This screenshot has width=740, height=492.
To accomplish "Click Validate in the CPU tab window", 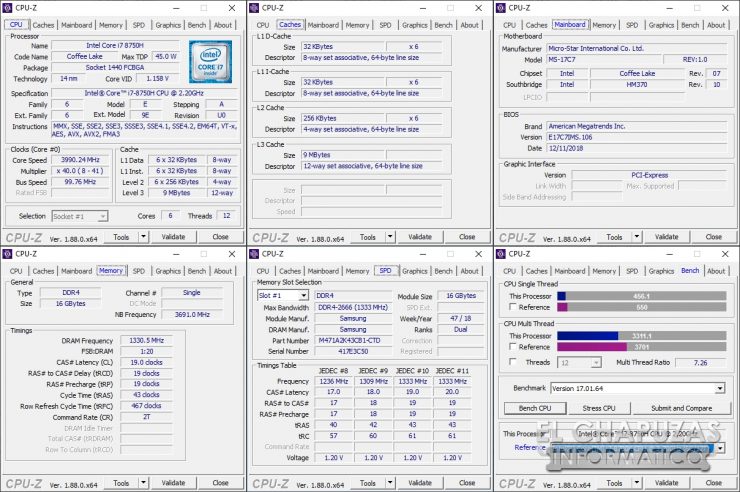I will click(x=173, y=237).
